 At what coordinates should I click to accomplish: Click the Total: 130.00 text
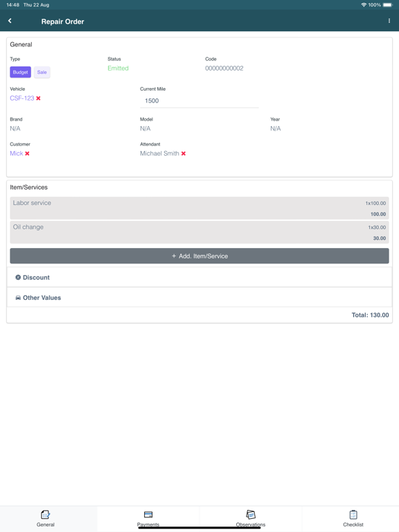[x=370, y=315]
